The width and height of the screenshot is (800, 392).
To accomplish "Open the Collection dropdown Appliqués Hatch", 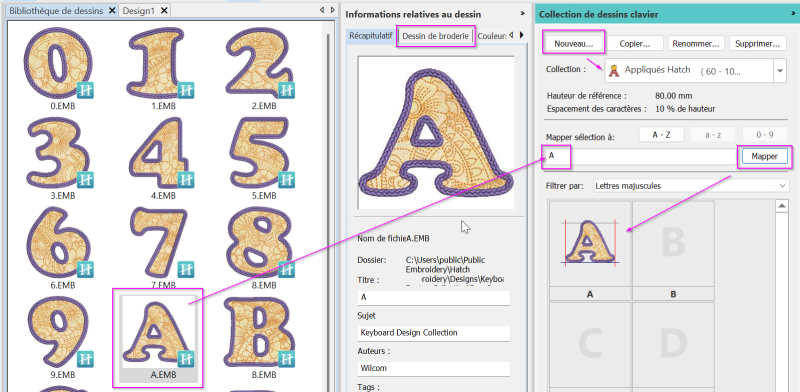I will point(780,71).
